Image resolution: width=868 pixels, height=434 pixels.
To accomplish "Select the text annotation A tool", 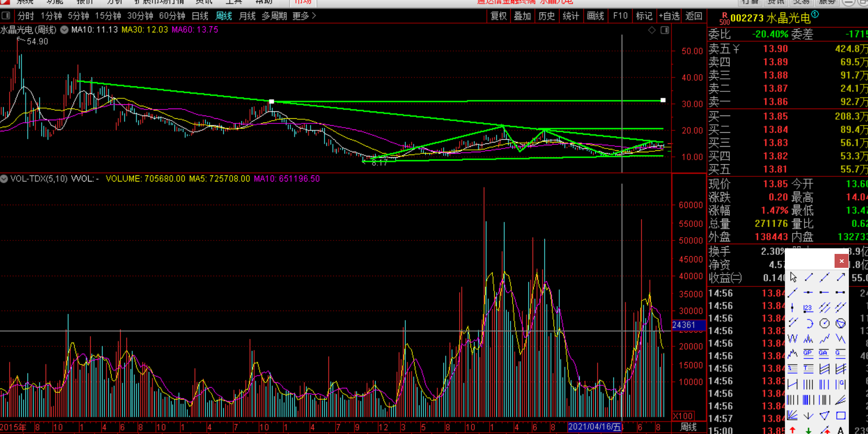I will (x=840, y=430).
